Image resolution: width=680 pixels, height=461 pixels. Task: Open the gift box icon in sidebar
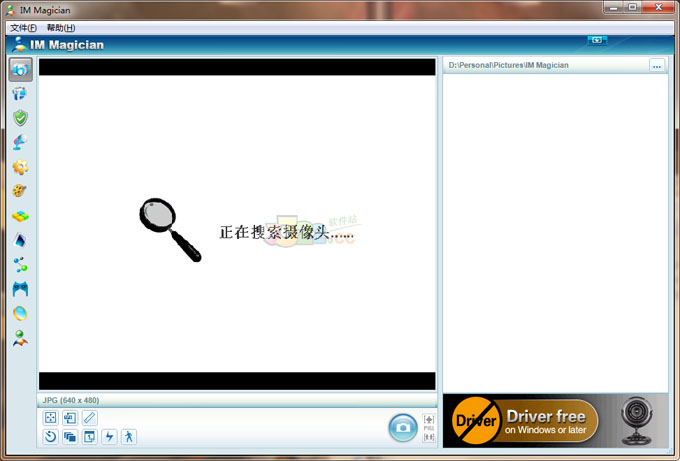(20, 93)
